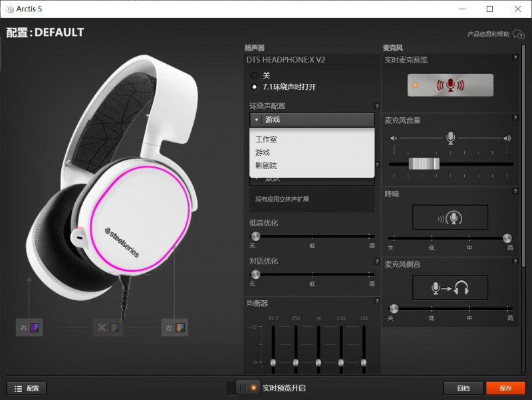Click the 3.6K equalizer slider knob
Image resolution: width=532 pixels, height=400 pixels.
coord(341,362)
